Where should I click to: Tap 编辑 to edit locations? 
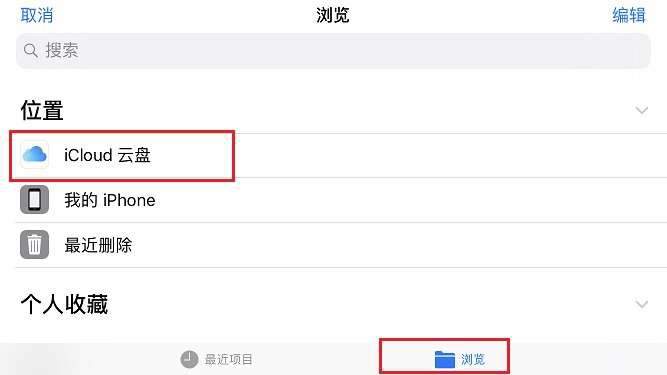coord(629,15)
